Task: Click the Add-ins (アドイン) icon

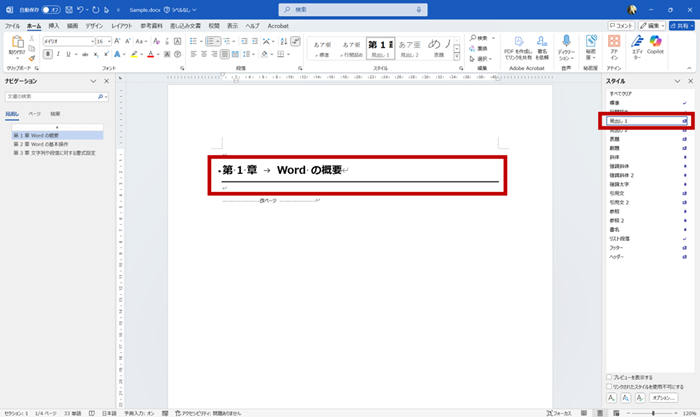Action: click(x=615, y=46)
